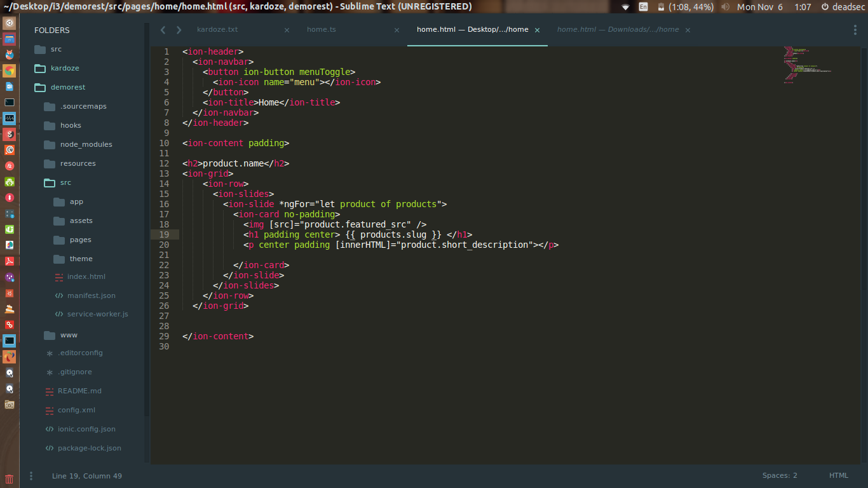Screen dimensions: 868x488
Task: Open the PDF reader dock icon
Action: tap(9, 261)
